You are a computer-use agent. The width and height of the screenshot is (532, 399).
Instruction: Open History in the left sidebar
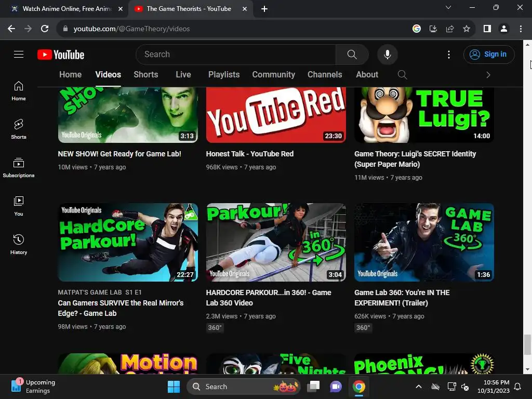[19, 244]
